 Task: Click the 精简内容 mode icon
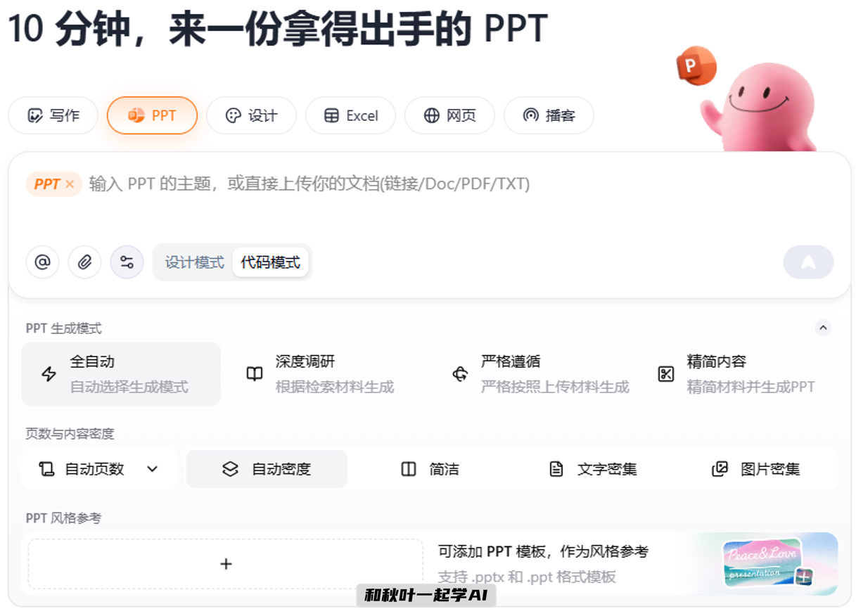pos(665,373)
